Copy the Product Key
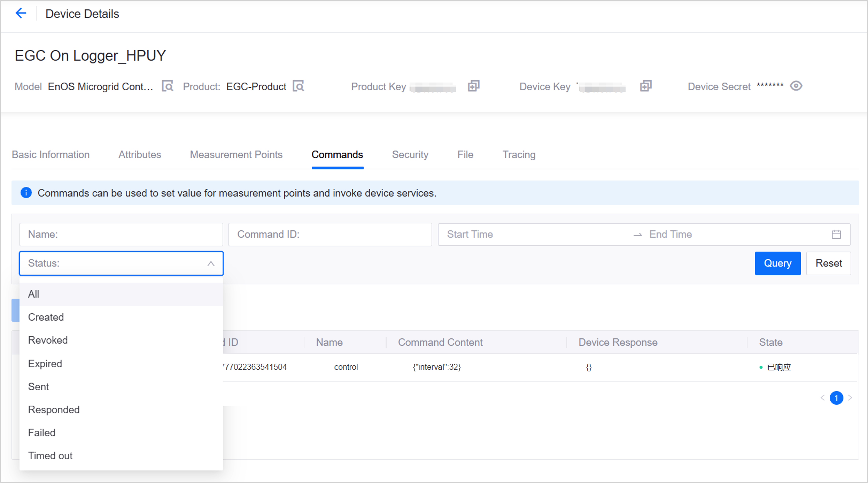The height and width of the screenshot is (483, 868). point(473,86)
